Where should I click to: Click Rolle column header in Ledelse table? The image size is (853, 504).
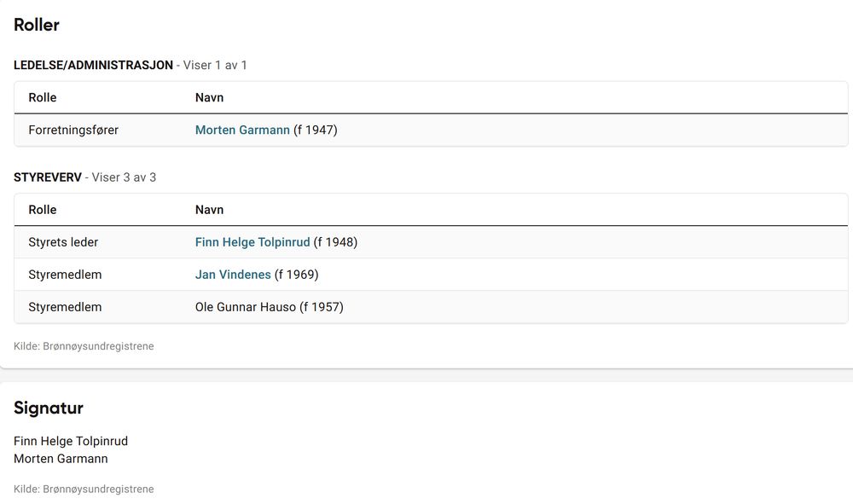[43, 97]
